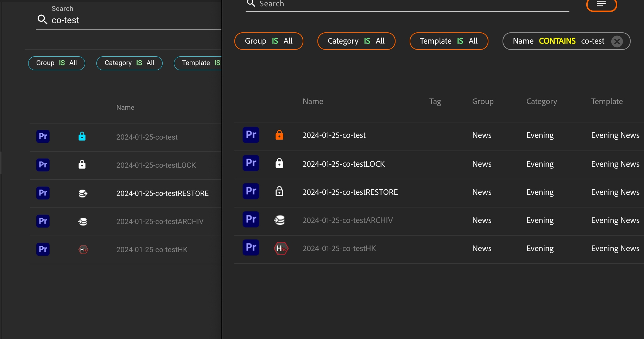644x339 pixels.
Task: Click the restore icon in left panel's co-testRESTORE row
Action: coord(83,193)
